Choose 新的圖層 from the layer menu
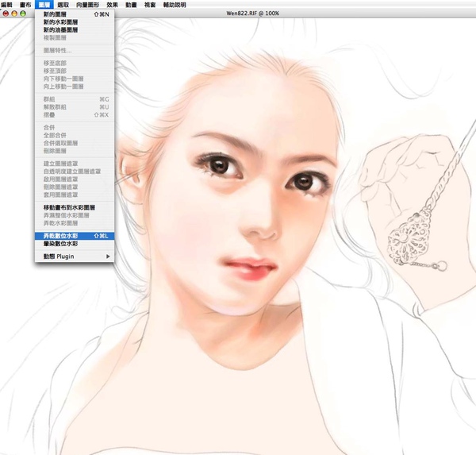Image resolution: width=476 pixels, height=455 pixels. click(75, 14)
